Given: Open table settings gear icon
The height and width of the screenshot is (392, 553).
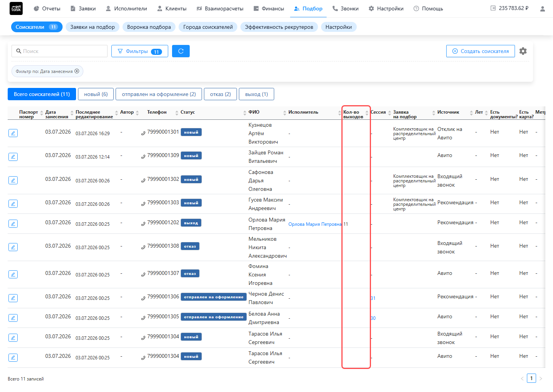Looking at the screenshot, I should coord(523,51).
